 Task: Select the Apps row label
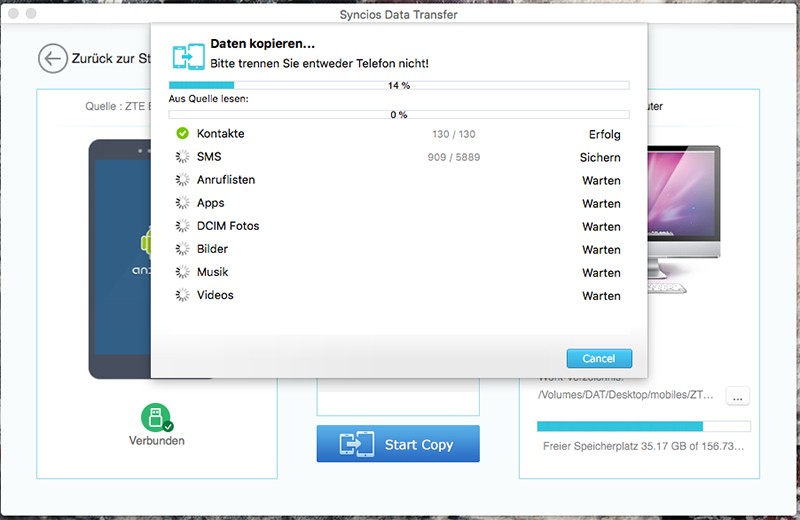[x=211, y=203]
